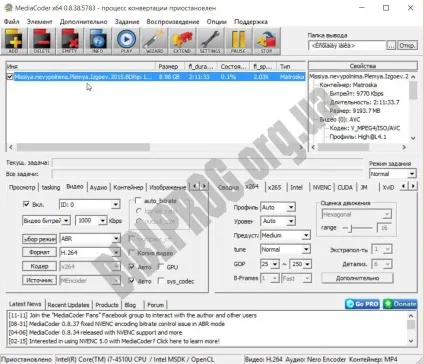Uncheck the codec auto checkbox beside GPU

[132, 266]
